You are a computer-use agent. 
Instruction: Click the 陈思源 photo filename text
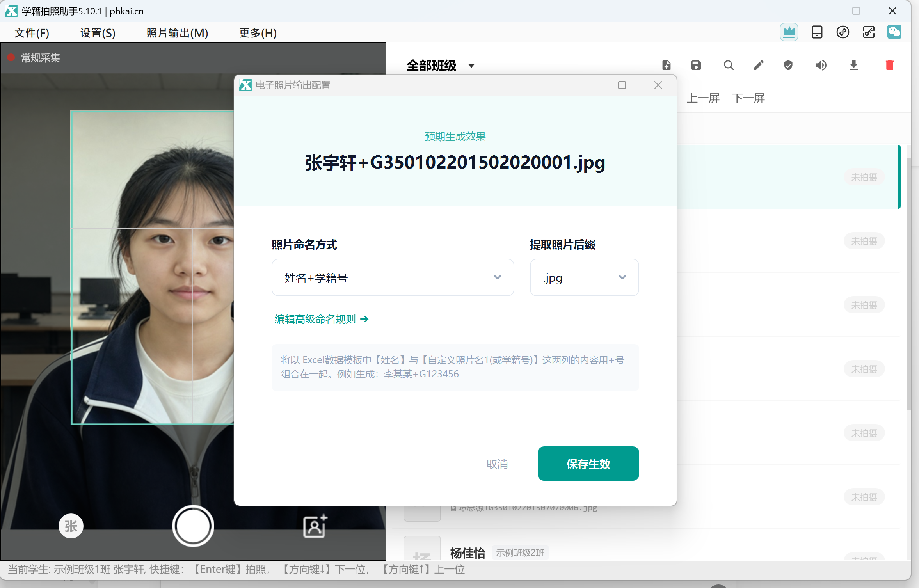[x=528, y=508]
